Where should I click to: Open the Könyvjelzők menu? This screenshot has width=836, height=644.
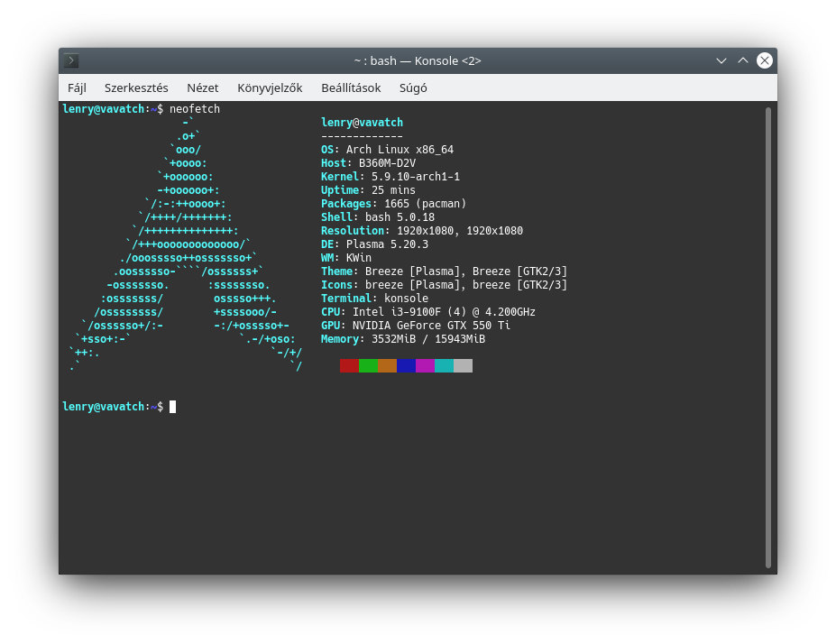coord(270,88)
